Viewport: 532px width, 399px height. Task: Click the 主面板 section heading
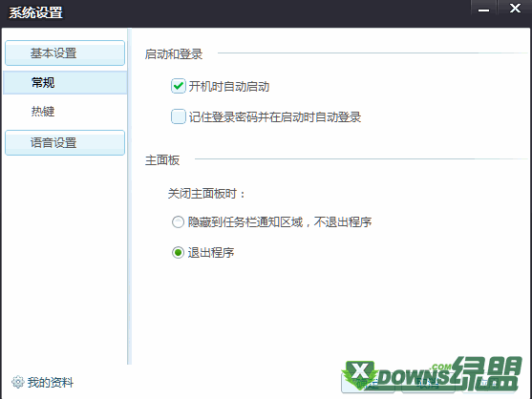[162, 160]
